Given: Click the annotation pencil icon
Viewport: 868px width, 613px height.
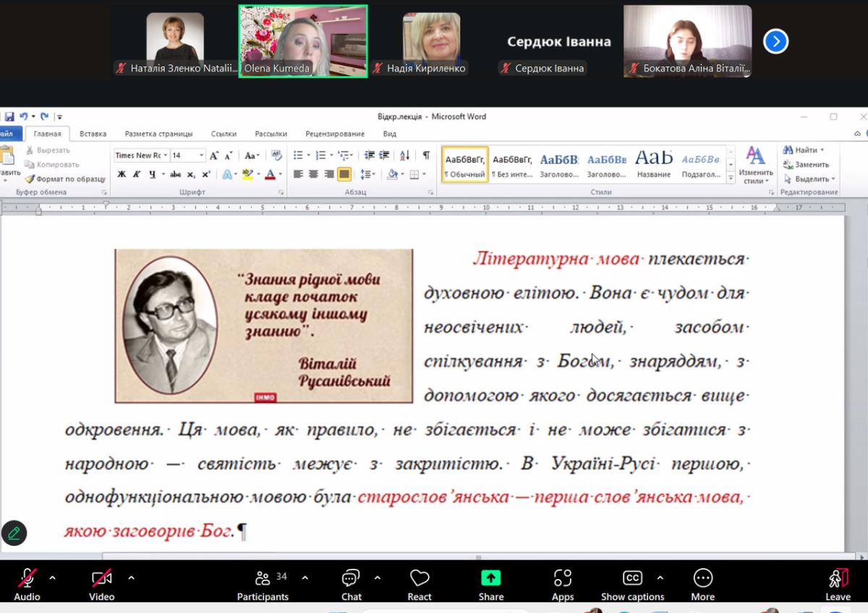Looking at the screenshot, I should point(14,533).
